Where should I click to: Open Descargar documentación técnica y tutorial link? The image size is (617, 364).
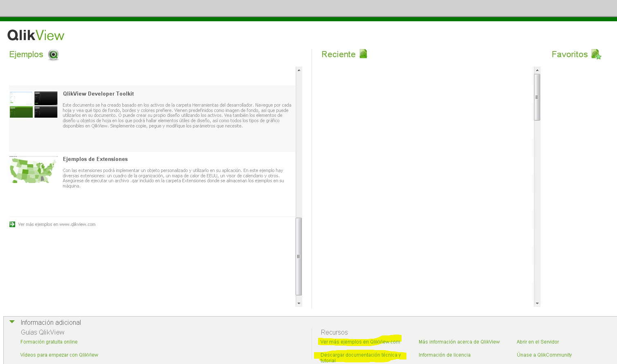pos(361,357)
